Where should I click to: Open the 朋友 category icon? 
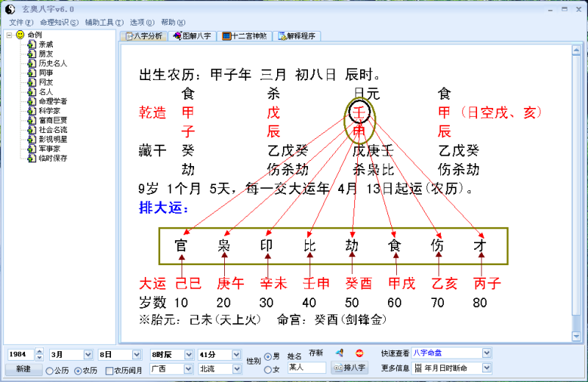click(x=32, y=54)
